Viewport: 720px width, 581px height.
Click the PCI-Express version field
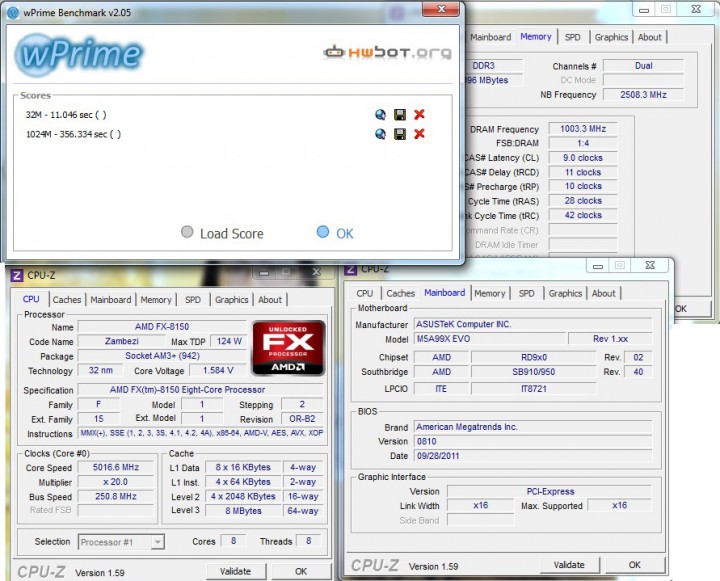click(x=550, y=491)
